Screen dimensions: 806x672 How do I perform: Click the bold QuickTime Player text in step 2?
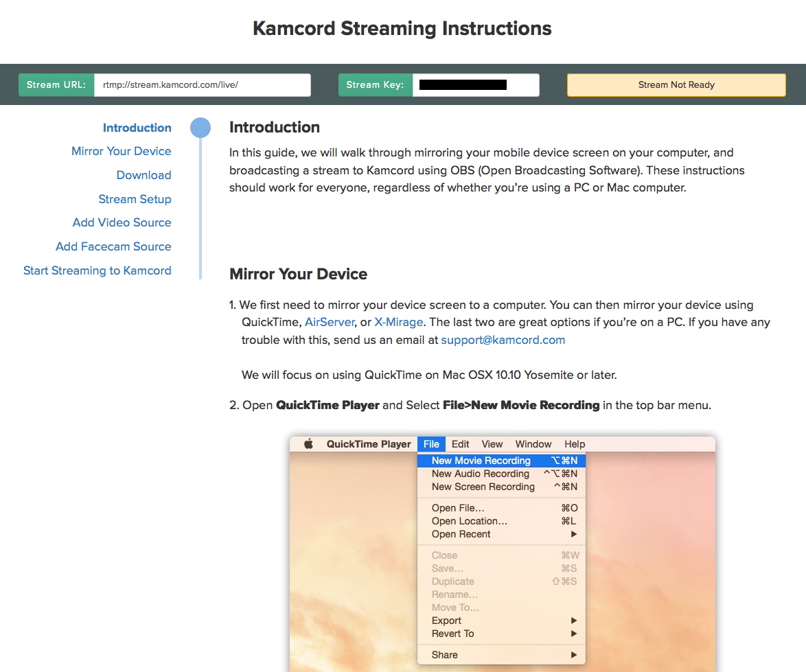coord(327,405)
